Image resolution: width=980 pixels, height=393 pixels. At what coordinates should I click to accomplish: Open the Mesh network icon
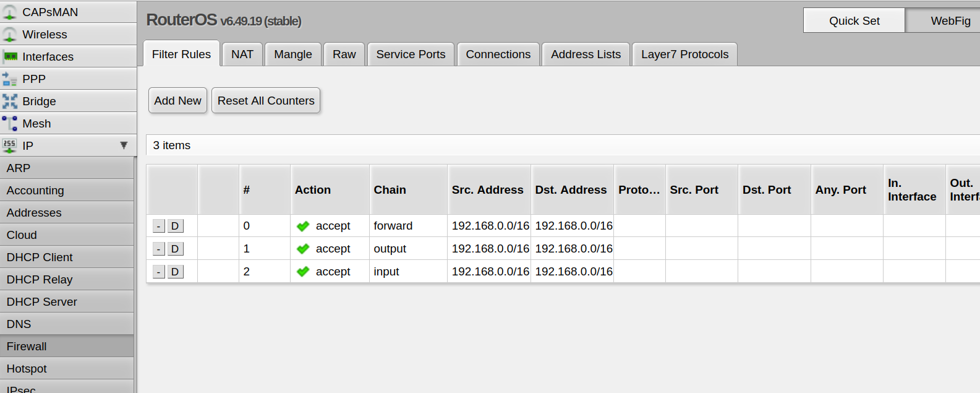click(9, 124)
